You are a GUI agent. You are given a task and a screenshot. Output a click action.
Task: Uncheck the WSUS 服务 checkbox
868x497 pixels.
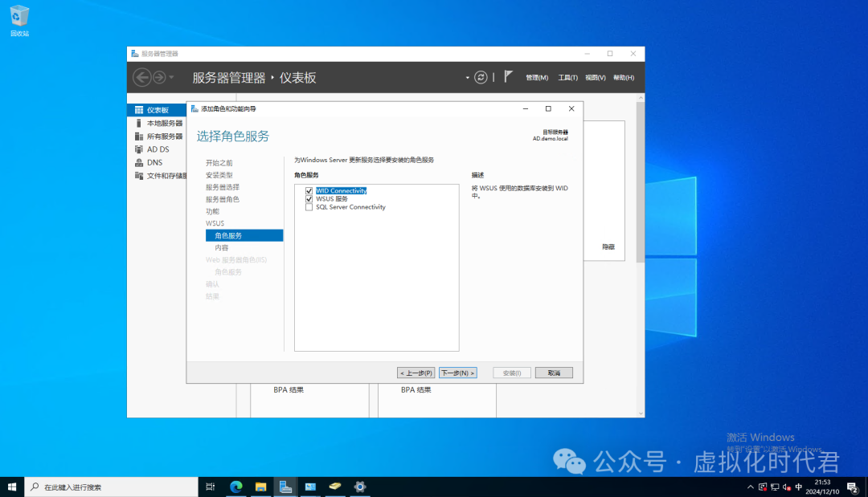pyautogui.click(x=309, y=199)
